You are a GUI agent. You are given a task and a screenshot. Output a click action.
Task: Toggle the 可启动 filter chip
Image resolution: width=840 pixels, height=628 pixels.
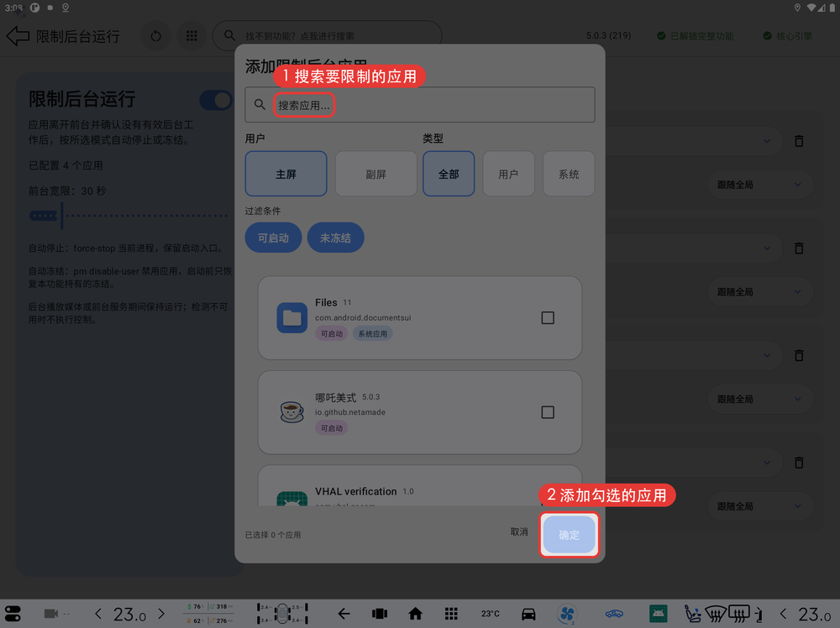(x=273, y=237)
